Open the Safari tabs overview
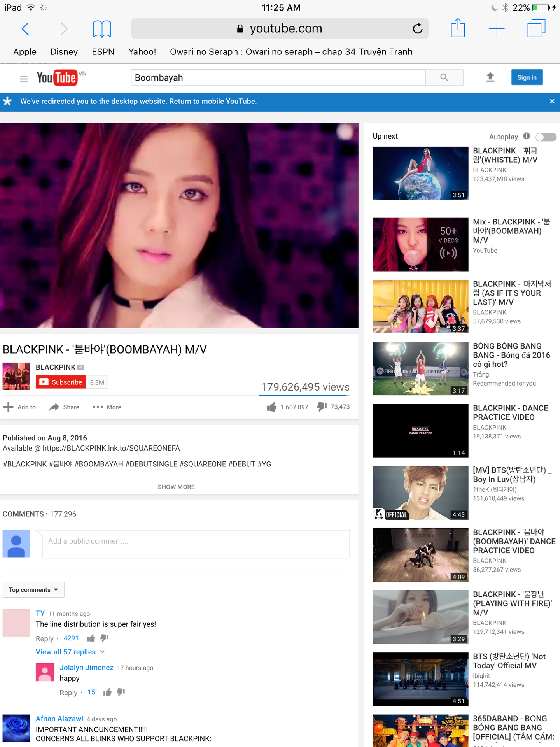 coord(536,28)
